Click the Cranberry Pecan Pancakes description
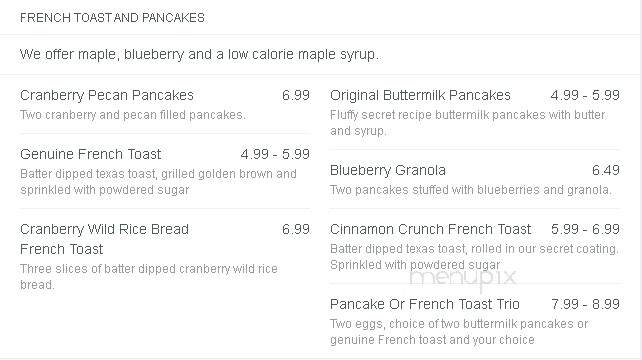The height and width of the screenshot is (360, 642). tap(133, 115)
